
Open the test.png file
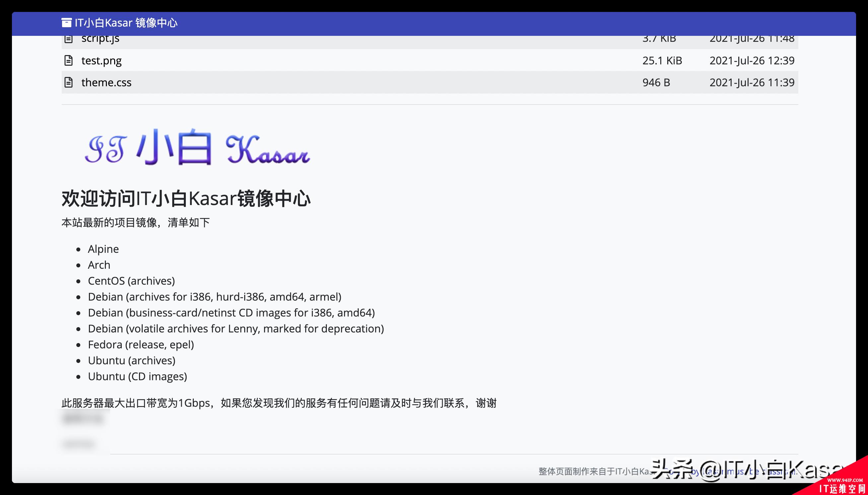(101, 61)
